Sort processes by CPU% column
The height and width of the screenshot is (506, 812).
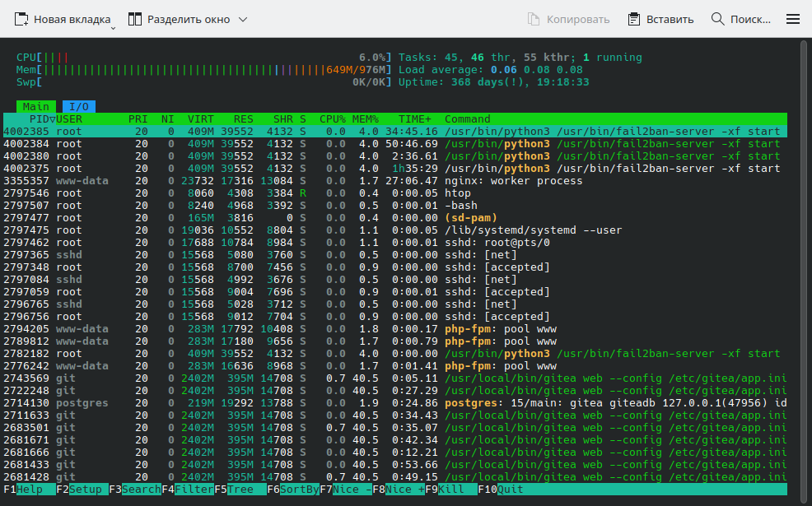(332, 119)
